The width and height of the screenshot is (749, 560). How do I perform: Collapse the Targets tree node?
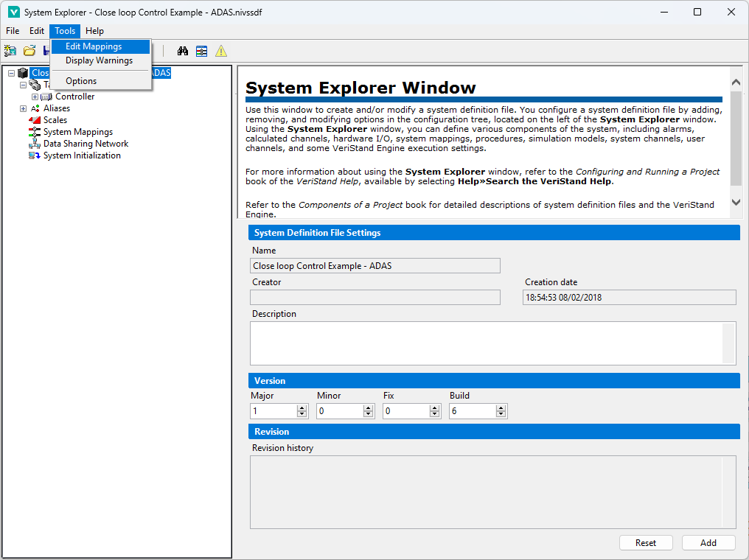click(23, 85)
